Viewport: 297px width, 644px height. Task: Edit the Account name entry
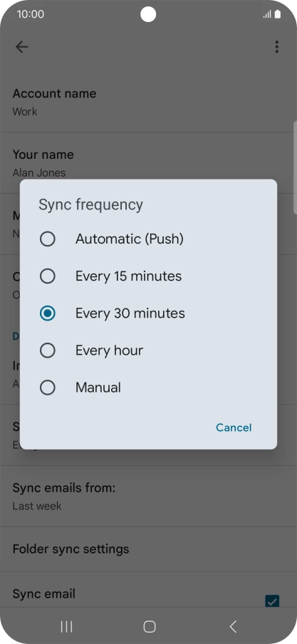click(148, 102)
